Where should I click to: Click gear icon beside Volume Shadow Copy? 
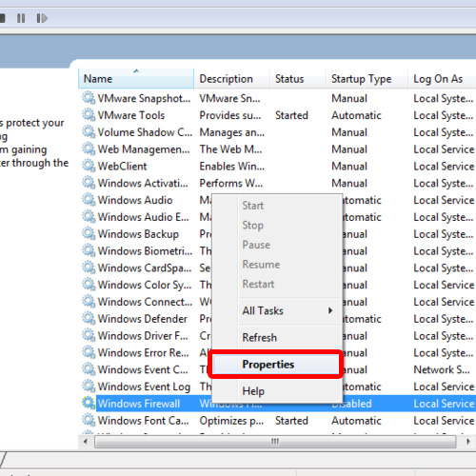click(89, 131)
